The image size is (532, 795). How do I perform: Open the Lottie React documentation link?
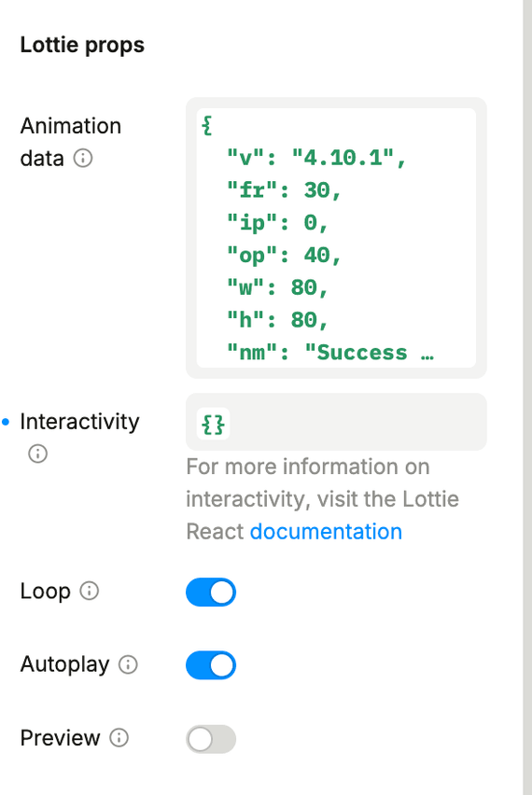point(326,531)
